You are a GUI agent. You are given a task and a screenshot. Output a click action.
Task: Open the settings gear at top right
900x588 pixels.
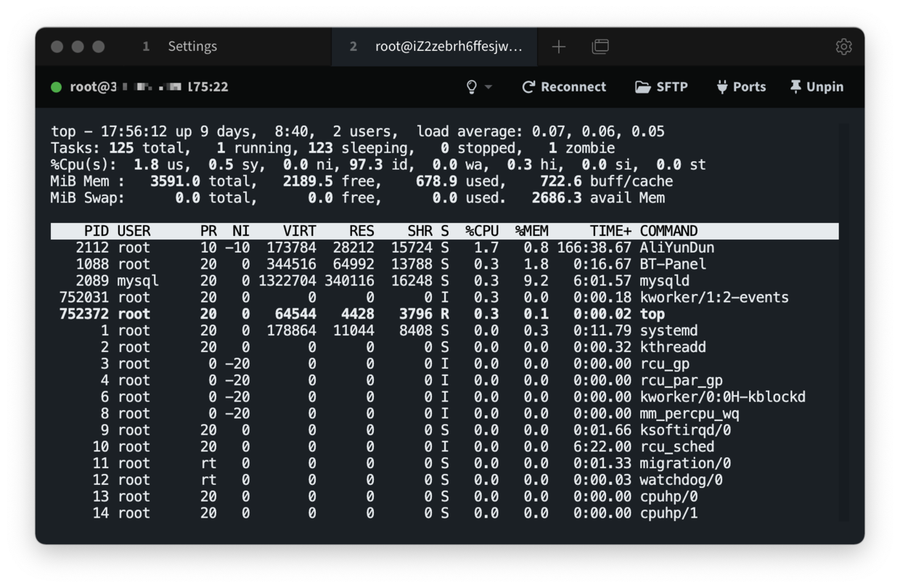(x=843, y=47)
